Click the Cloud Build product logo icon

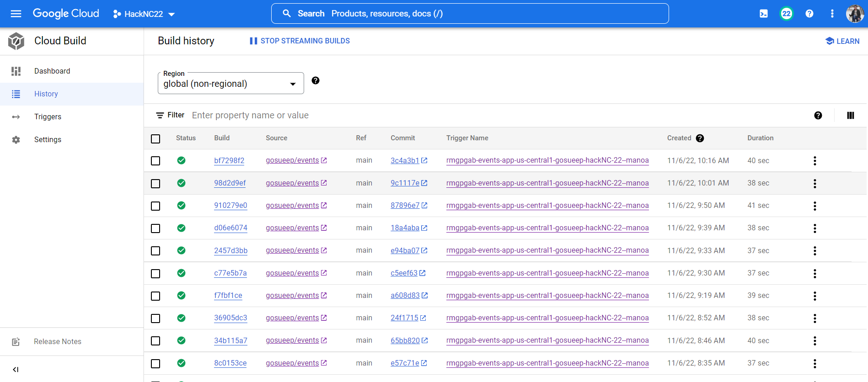point(16,41)
